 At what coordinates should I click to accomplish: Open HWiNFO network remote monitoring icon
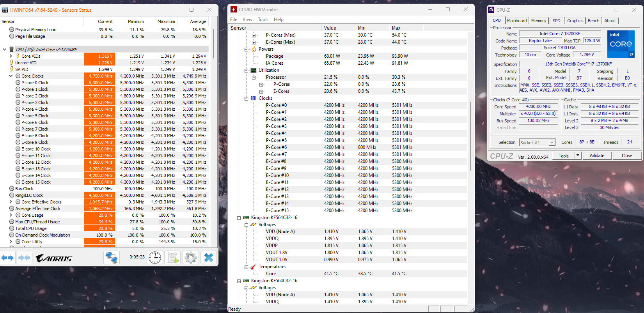click(x=112, y=258)
